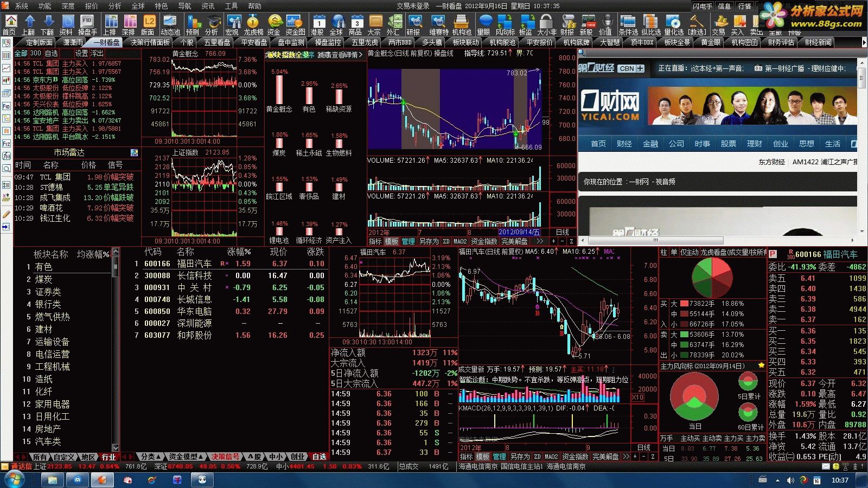The image size is (868, 488).
Task: Open the 资金 coin icon
Action: tap(274, 24)
